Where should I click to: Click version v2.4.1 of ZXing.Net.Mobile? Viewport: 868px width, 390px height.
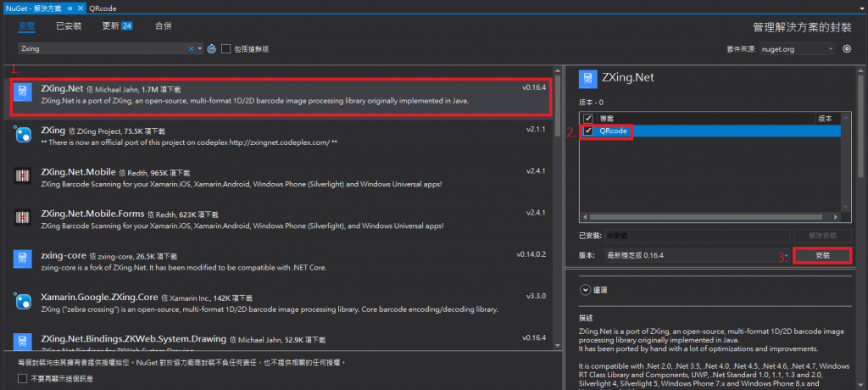(537, 171)
